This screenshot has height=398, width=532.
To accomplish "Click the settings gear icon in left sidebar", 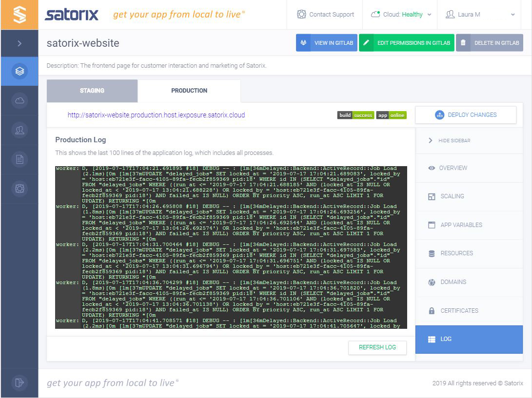I will 20,189.
